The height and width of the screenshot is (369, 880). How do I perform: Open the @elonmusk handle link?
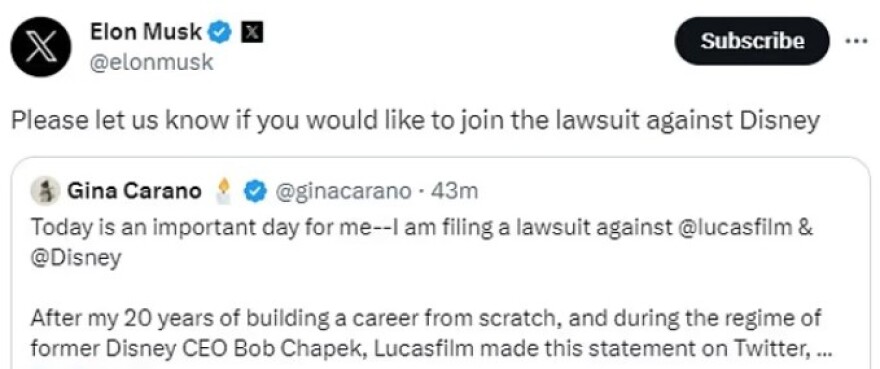[x=152, y=62]
